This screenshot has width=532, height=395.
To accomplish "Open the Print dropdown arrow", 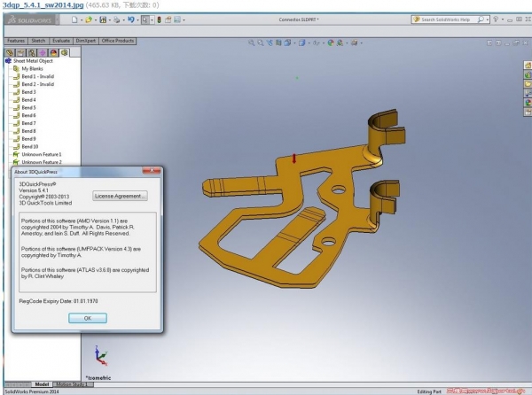I will pos(123,20).
